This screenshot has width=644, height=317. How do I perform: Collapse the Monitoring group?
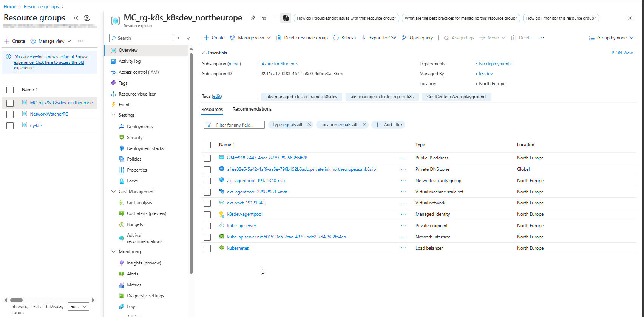113,252
